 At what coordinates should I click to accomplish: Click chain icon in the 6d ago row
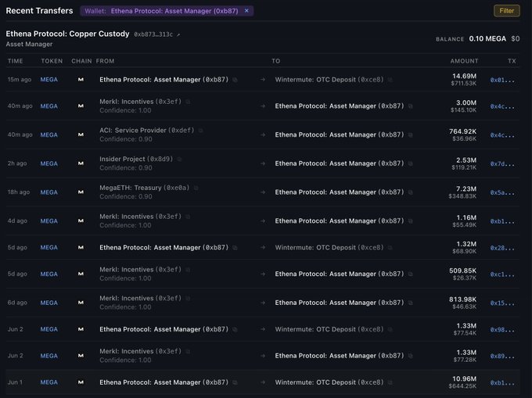point(81,303)
